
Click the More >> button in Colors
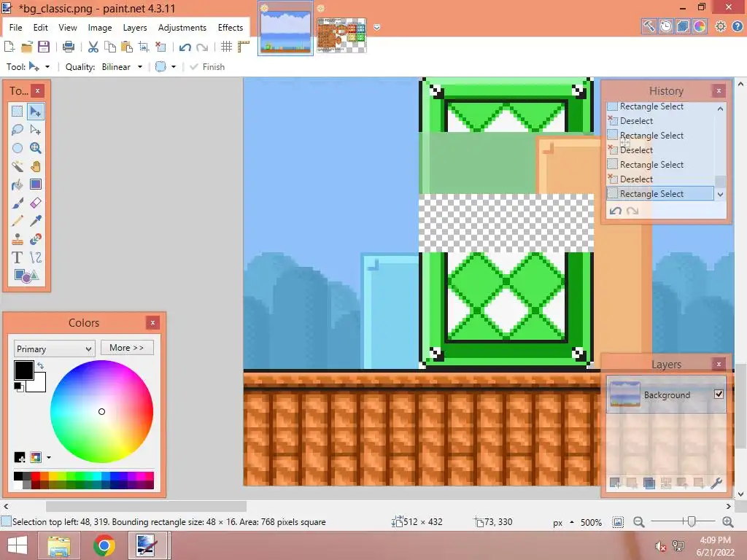point(127,348)
